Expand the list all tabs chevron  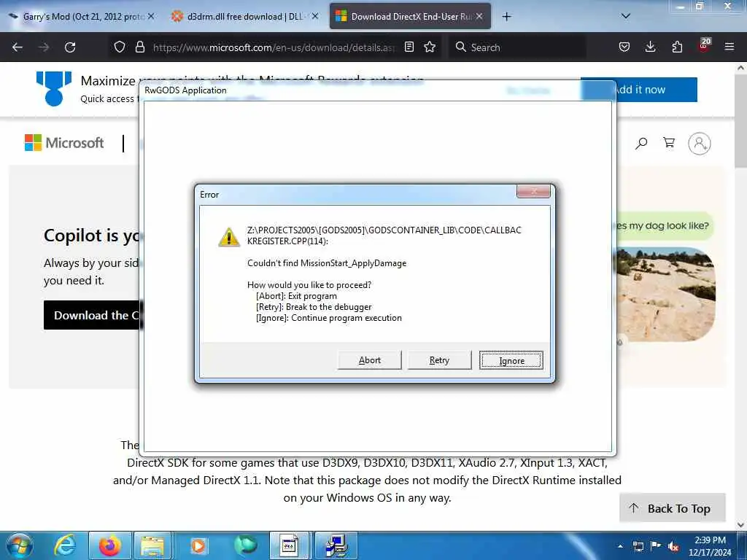(626, 16)
